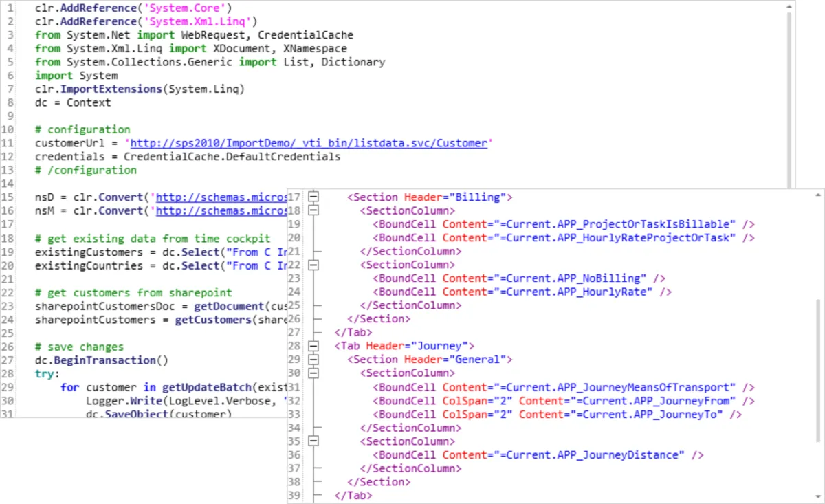Collapse the SectionColumn on line 30
Viewport: 825px width, 504px height.
point(314,373)
